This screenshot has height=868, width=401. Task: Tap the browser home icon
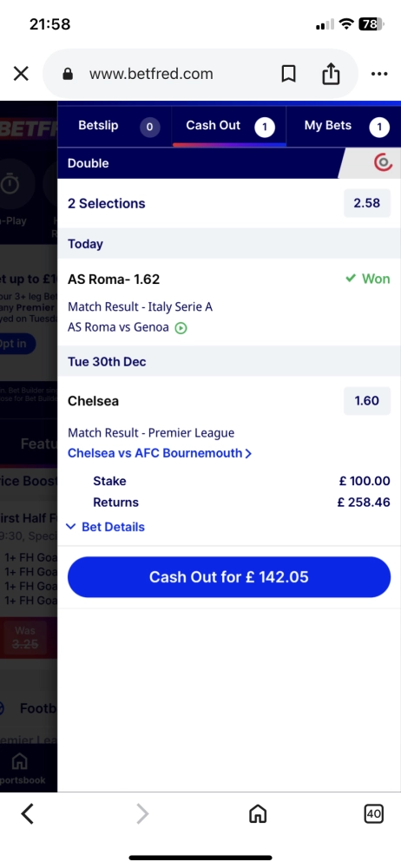click(x=258, y=814)
